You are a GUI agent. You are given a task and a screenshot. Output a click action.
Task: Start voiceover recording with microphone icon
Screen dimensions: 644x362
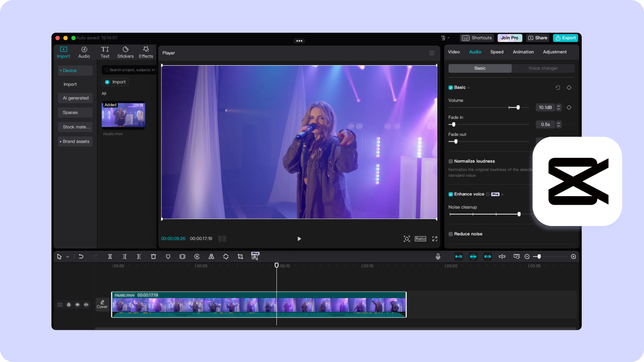(x=438, y=257)
